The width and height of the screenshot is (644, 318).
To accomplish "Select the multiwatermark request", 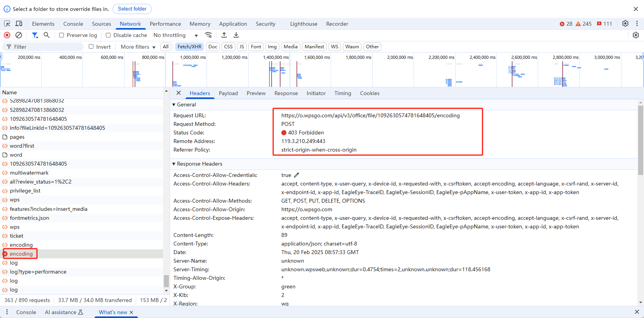I will 82,173.
